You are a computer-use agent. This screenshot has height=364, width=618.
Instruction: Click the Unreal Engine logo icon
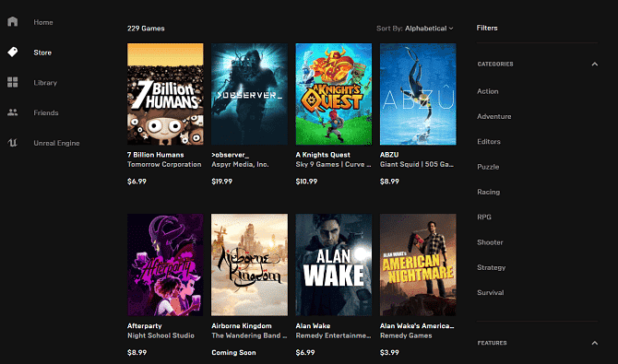click(13, 143)
